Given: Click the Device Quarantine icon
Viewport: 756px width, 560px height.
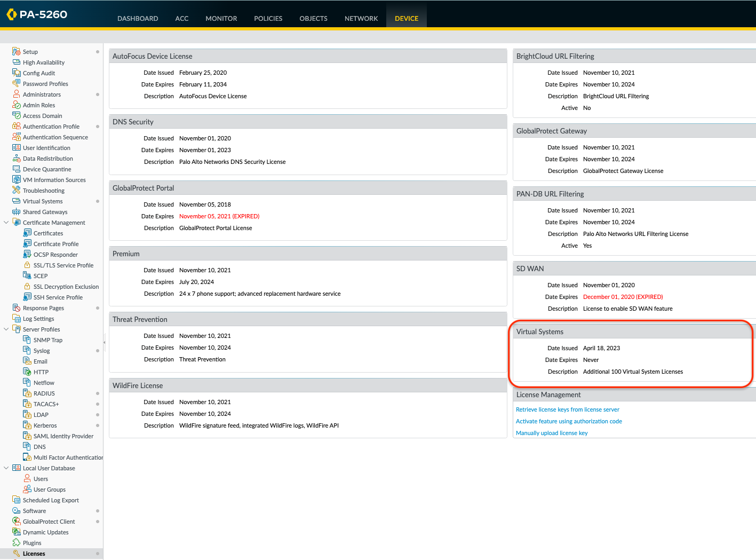Looking at the screenshot, I should coord(17,169).
